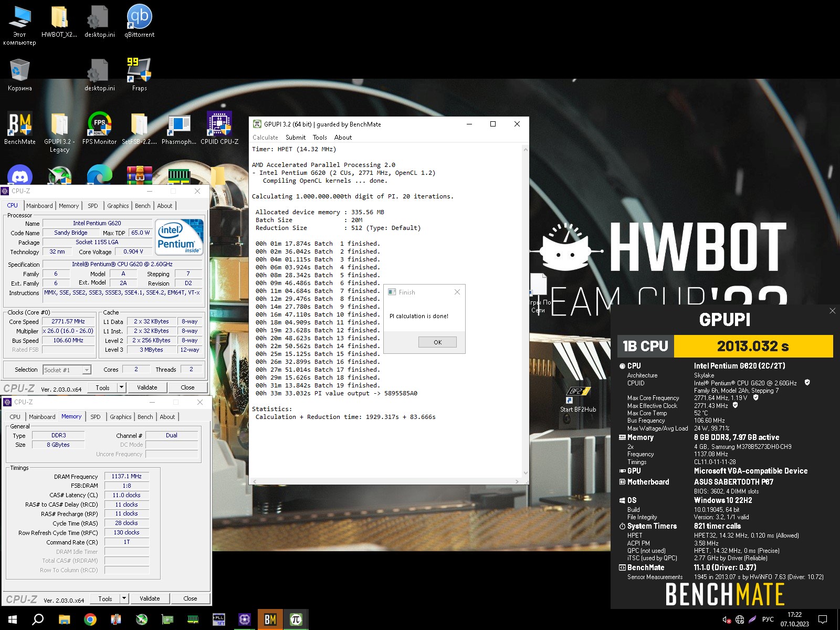Launch the Phasmophobia desktop shortcut

(179, 128)
